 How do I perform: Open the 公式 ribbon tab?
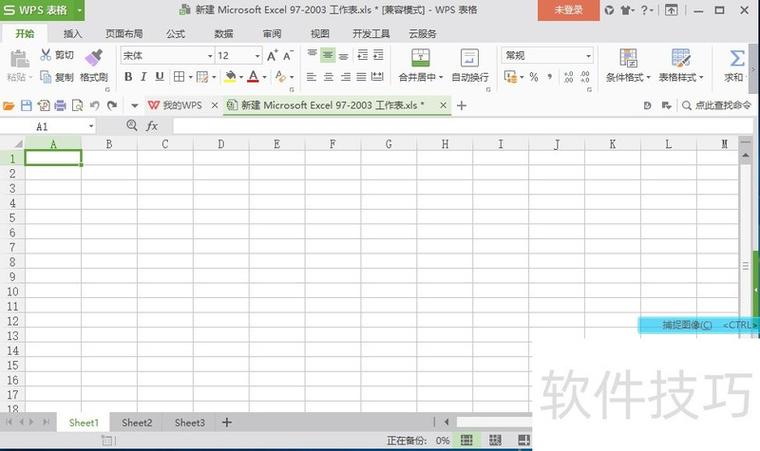tap(175, 33)
